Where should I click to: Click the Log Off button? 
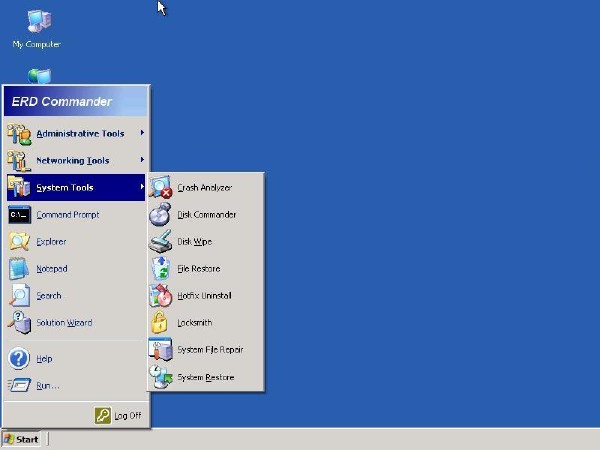pyautogui.click(x=118, y=415)
